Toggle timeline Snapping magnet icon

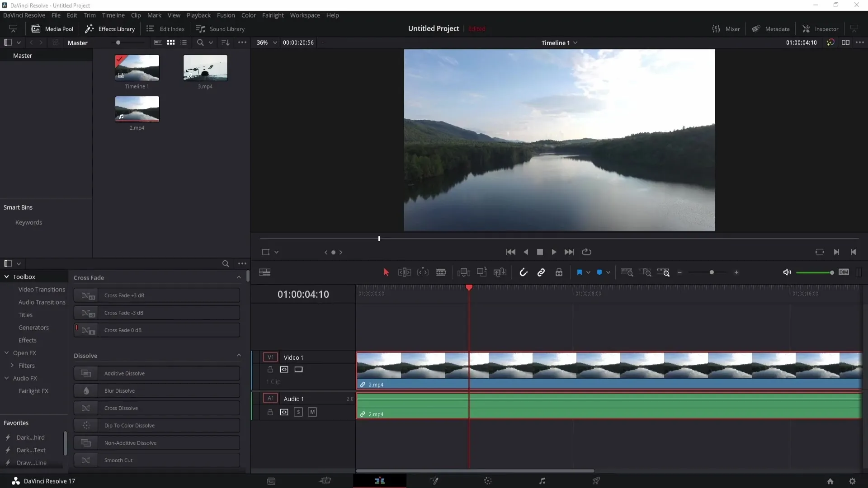click(x=524, y=272)
